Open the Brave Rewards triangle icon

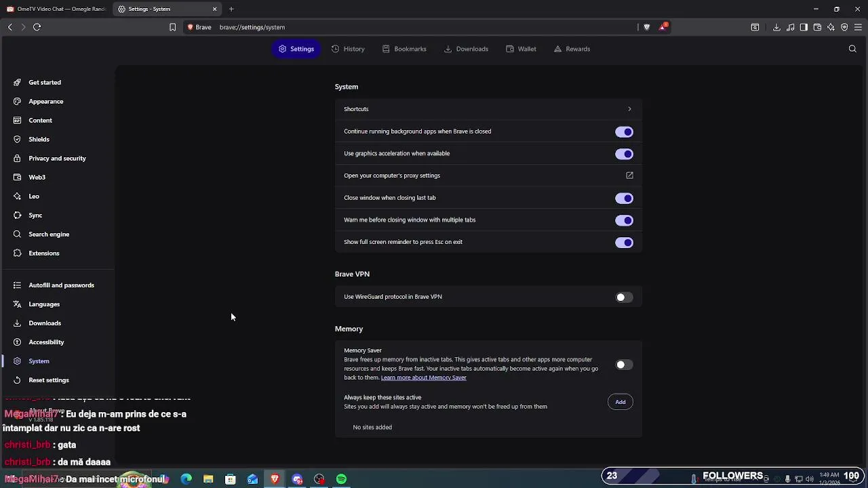[663, 27]
